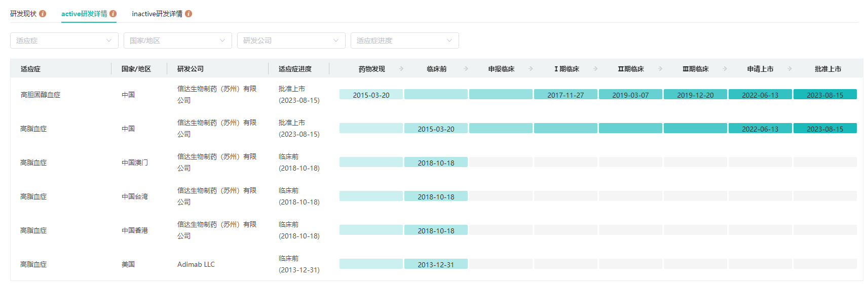This screenshot has width=868, height=284.
Task: Click info icon beside inactive研发详情 tab
Action: tap(188, 14)
